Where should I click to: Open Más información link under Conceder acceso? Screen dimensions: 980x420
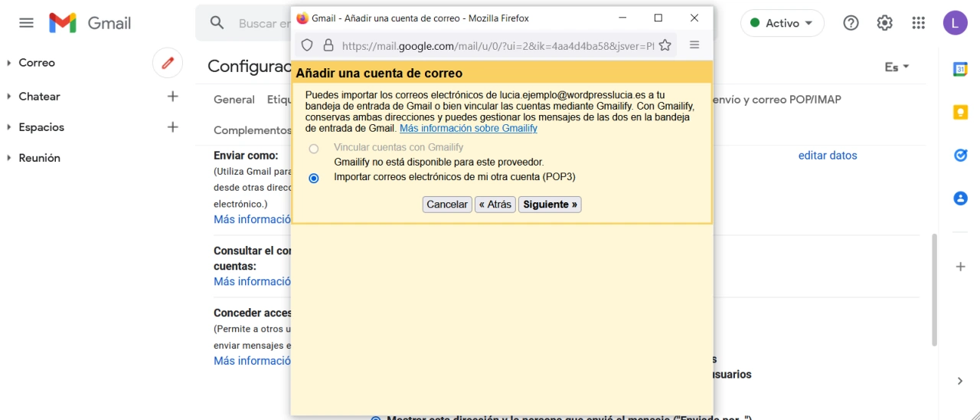253,361
